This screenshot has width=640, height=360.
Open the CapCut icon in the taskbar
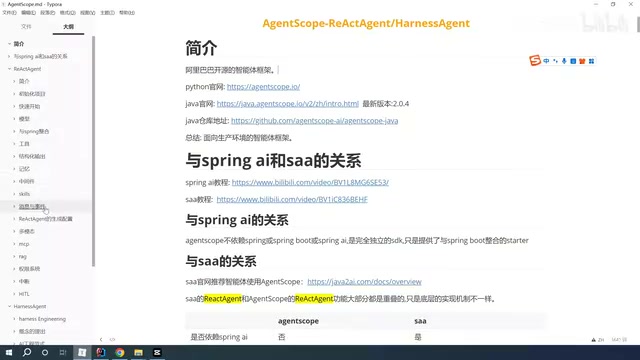(157, 352)
